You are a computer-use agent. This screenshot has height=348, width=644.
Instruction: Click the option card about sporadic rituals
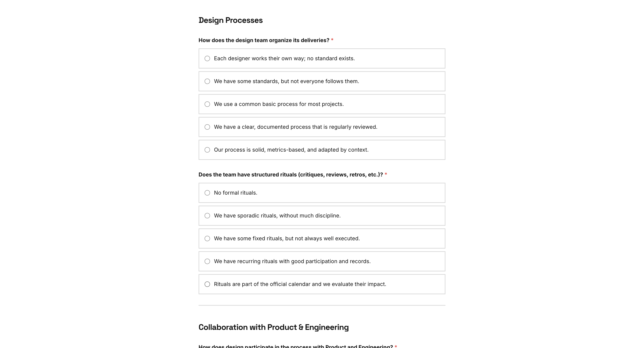click(x=322, y=215)
